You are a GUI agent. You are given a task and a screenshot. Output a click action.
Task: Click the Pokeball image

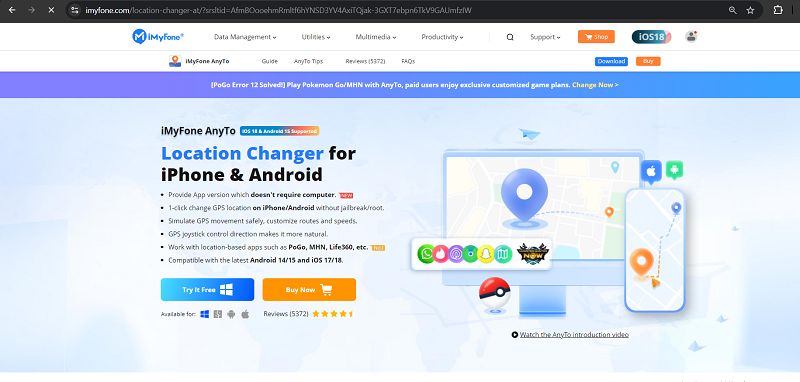[494, 293]
